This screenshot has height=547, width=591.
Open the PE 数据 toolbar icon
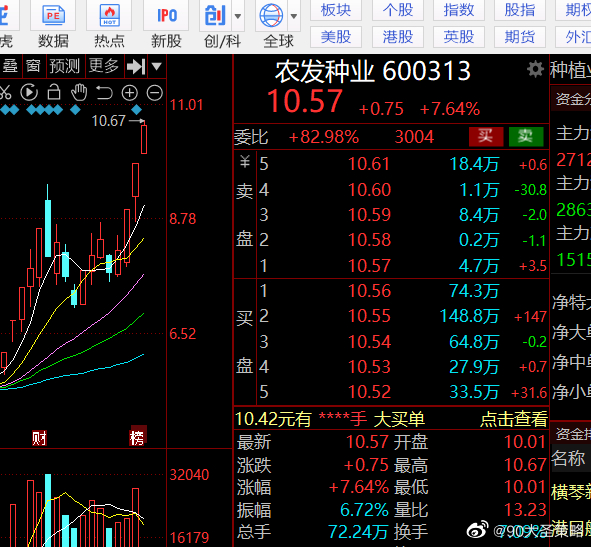pyautogui.click(x=53, y=15)
